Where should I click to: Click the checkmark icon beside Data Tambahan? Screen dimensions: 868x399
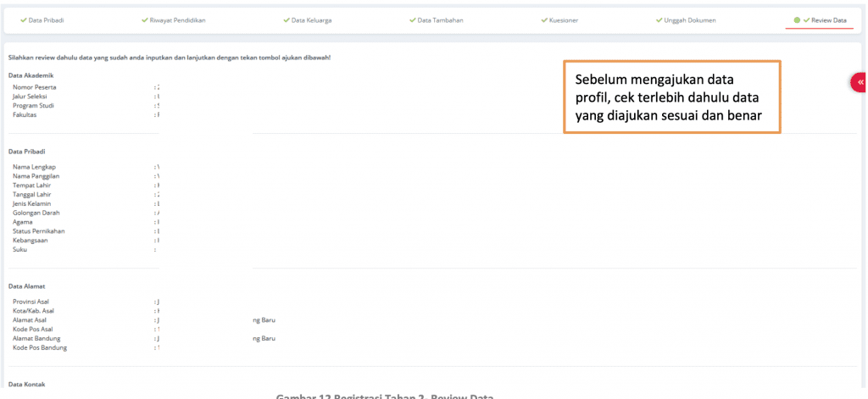[x=413, y=19]
